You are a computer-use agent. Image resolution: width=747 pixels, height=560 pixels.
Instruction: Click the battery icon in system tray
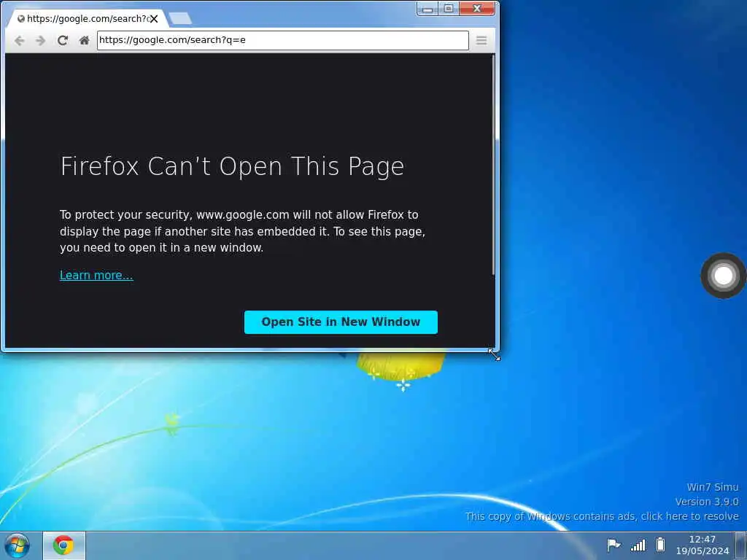tap(660, 544)
